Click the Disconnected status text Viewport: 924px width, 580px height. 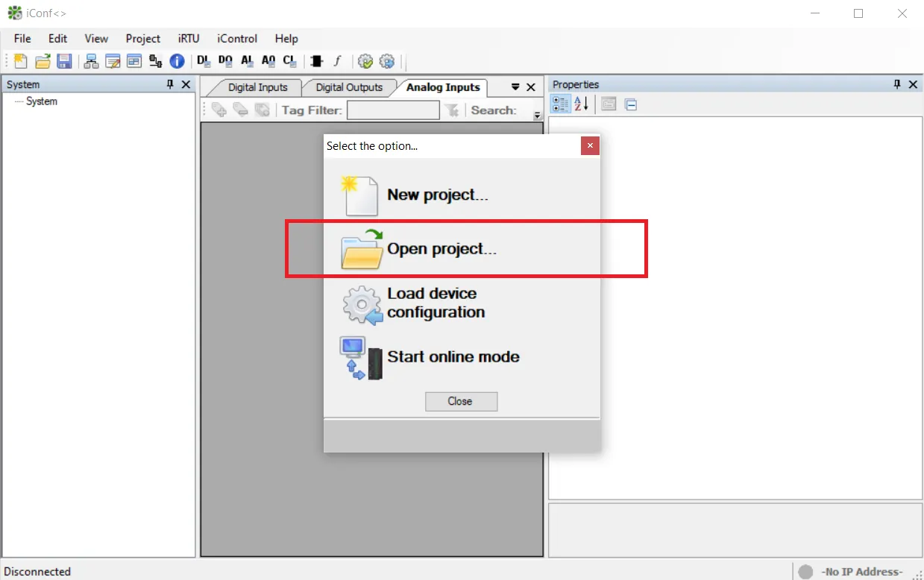click(37, 572)
